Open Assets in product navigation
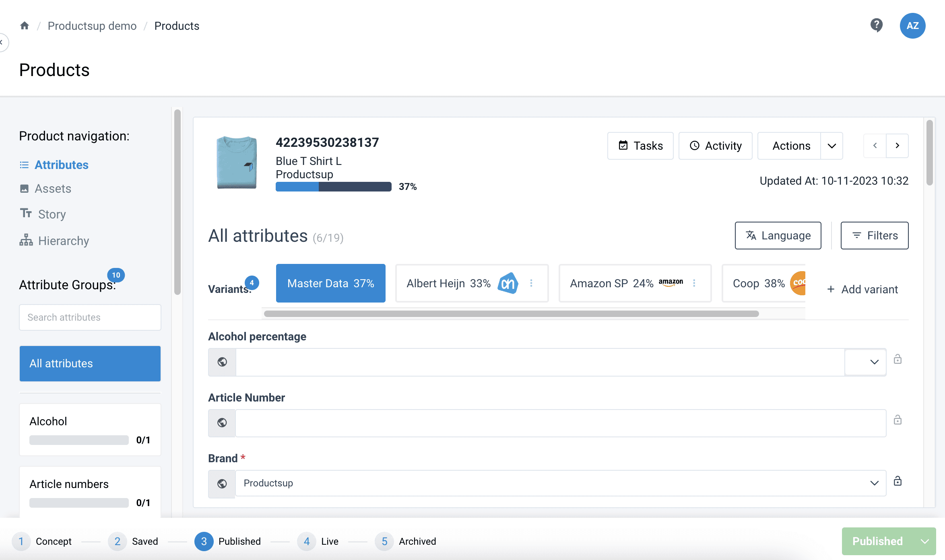This screenshot has width=945, height=560. [x=53, y=189]
